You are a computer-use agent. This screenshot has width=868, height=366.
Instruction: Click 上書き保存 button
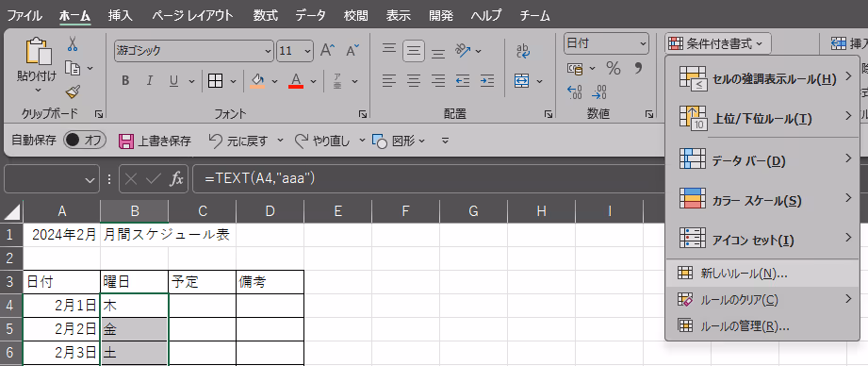(x=155, y=141)
